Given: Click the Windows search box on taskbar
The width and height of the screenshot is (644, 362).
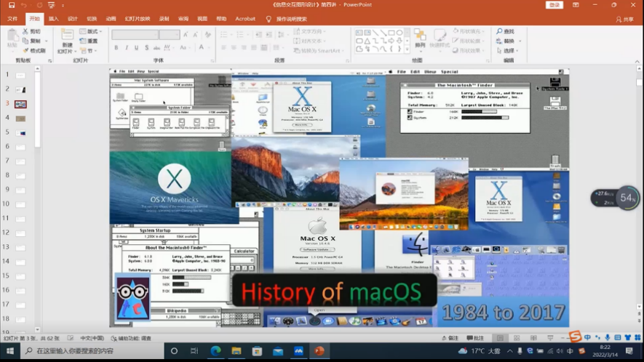Looking at the screenshot, I should (x=87, y=351).
